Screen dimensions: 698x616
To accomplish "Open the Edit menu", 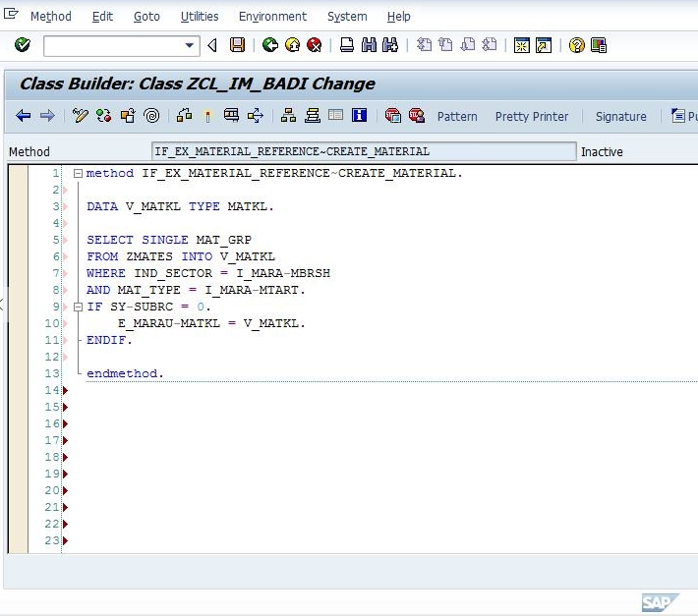I will (x=102, y=17).
